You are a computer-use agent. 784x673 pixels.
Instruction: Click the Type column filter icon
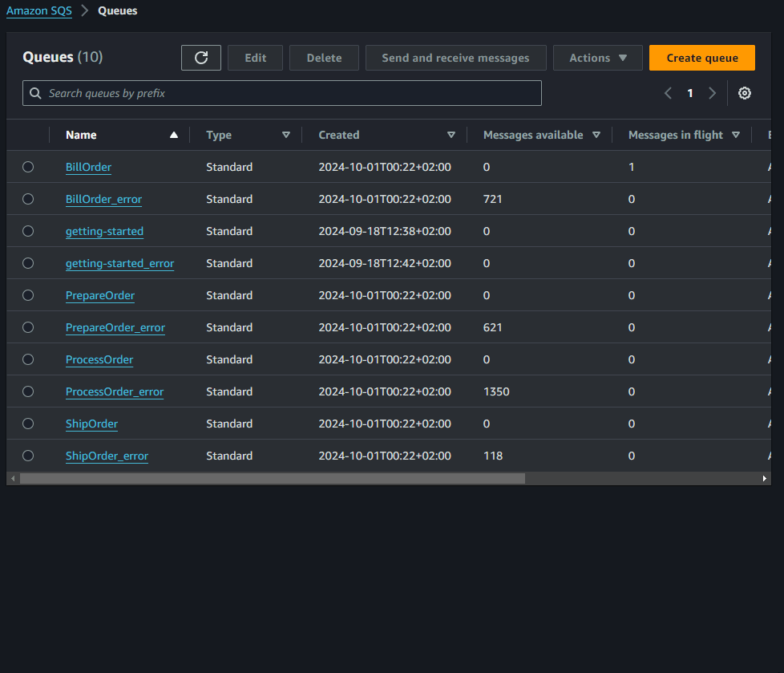286,135
